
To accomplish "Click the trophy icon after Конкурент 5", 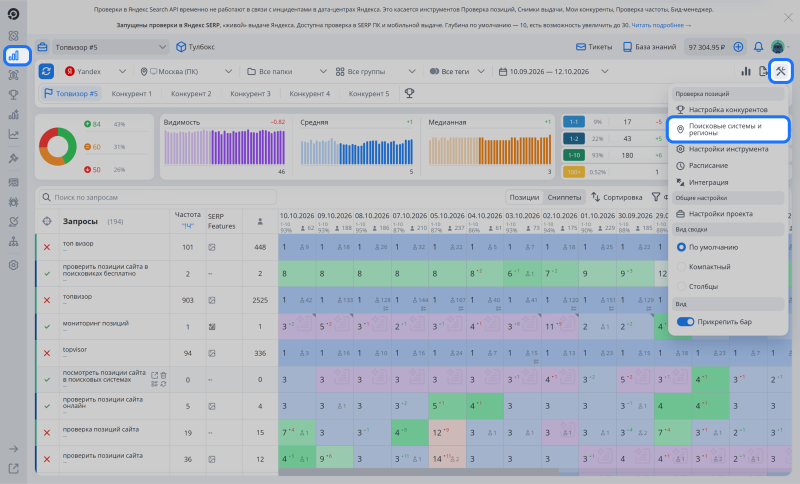I will 409,93.
